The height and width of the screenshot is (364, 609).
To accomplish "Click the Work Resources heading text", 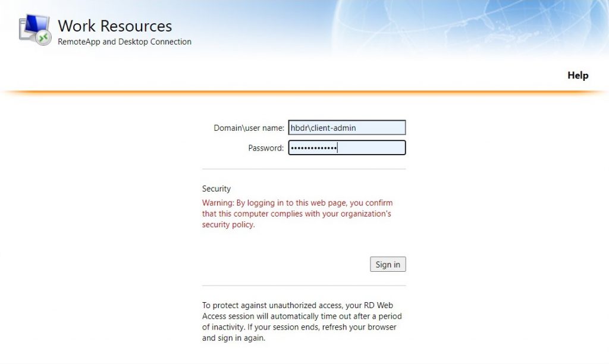I will [x=115, y=26].
